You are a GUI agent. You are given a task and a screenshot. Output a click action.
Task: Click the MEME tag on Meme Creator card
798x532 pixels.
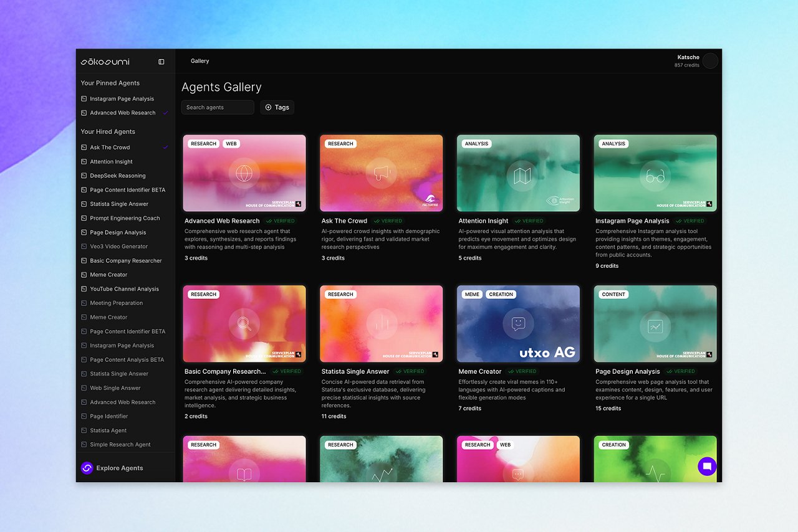pyautogui.click(x=472, y=294)
